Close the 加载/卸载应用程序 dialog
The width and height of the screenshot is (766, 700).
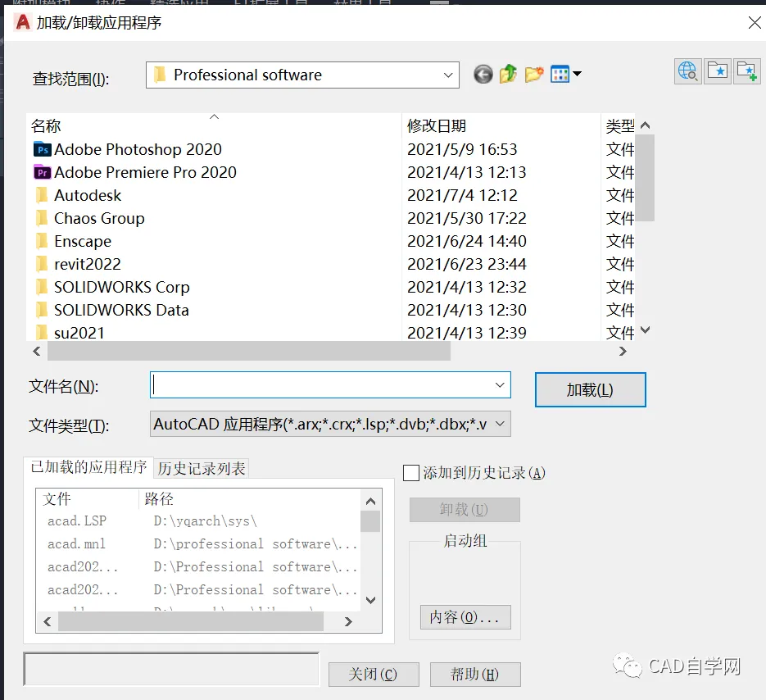pyautogui.click(x=755, y=22)
